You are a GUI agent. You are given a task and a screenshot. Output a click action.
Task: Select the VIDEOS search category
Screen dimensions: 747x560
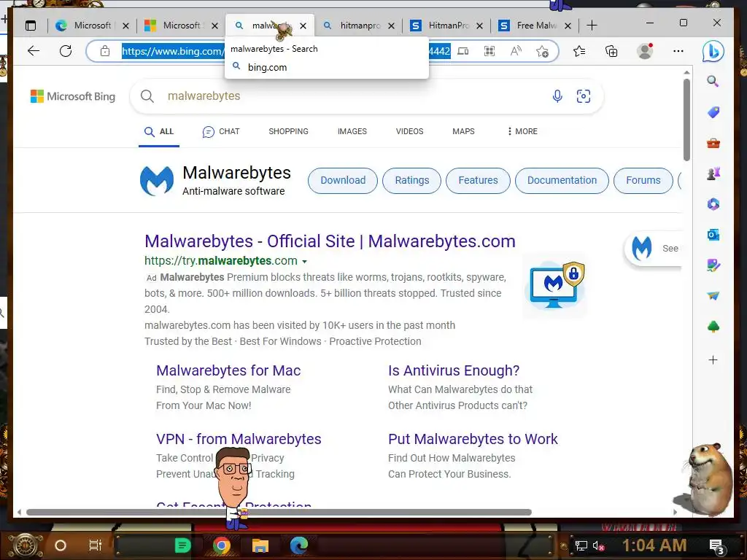409,131
